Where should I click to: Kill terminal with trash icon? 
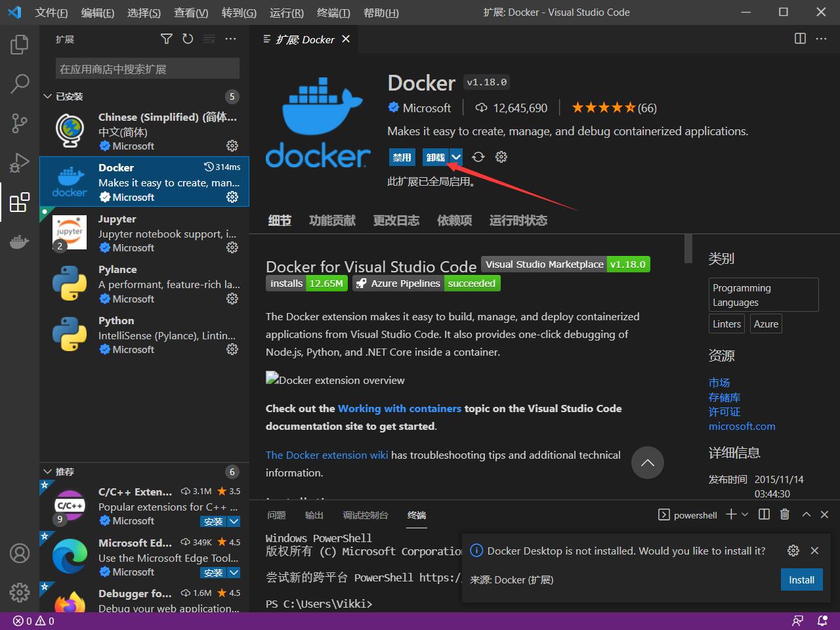(785, 514)
